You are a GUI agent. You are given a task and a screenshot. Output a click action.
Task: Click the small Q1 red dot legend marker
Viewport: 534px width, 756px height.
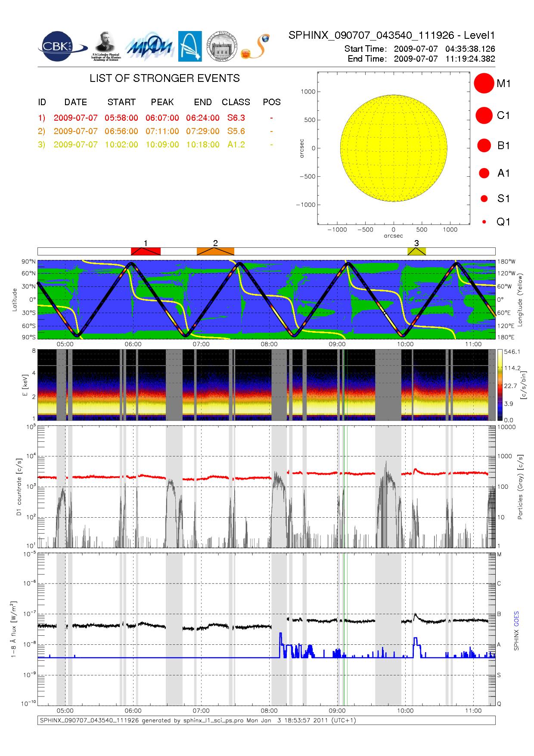point(484,222)
